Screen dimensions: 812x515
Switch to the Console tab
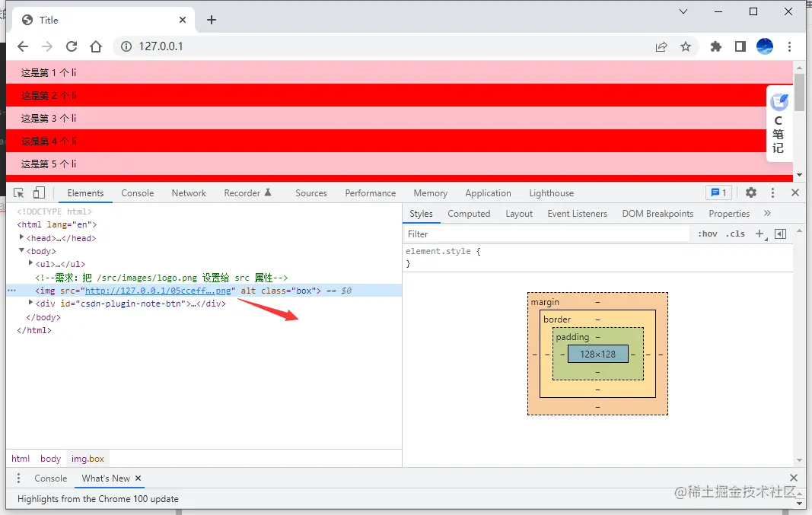click(137, 193)
